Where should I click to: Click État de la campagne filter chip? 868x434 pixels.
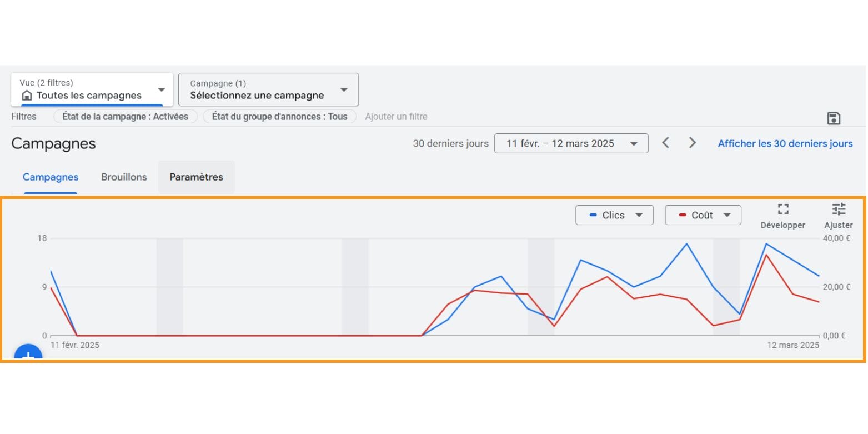(x=125, y=117)
